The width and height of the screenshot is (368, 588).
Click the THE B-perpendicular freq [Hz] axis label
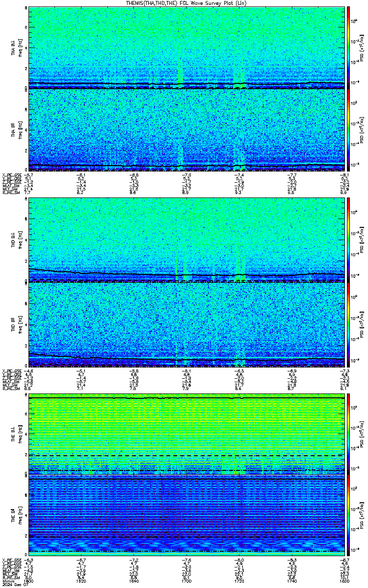(19, 434)
